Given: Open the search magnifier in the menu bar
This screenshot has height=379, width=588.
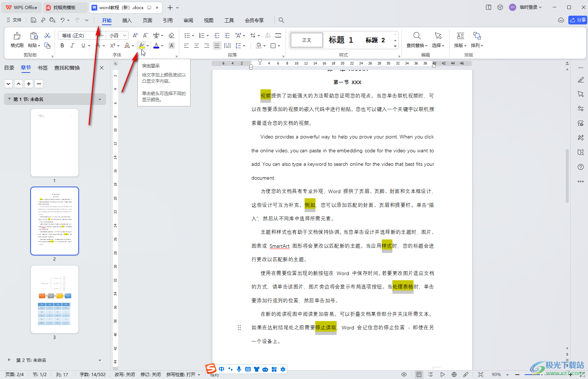Looking at the screenshot, I should [281, 20].
